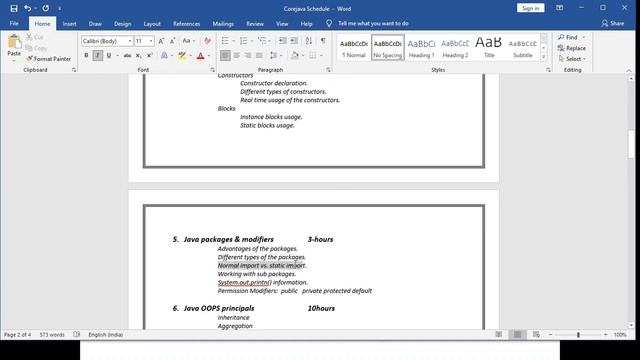
Task: Toggle Italic formatting off
Action: [x=98, y=56]
